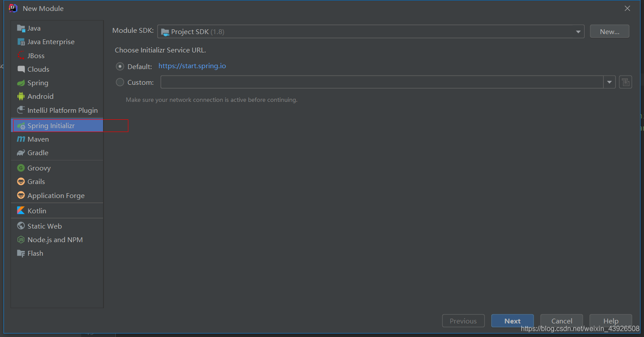Choose Java module type

[57, 28]
